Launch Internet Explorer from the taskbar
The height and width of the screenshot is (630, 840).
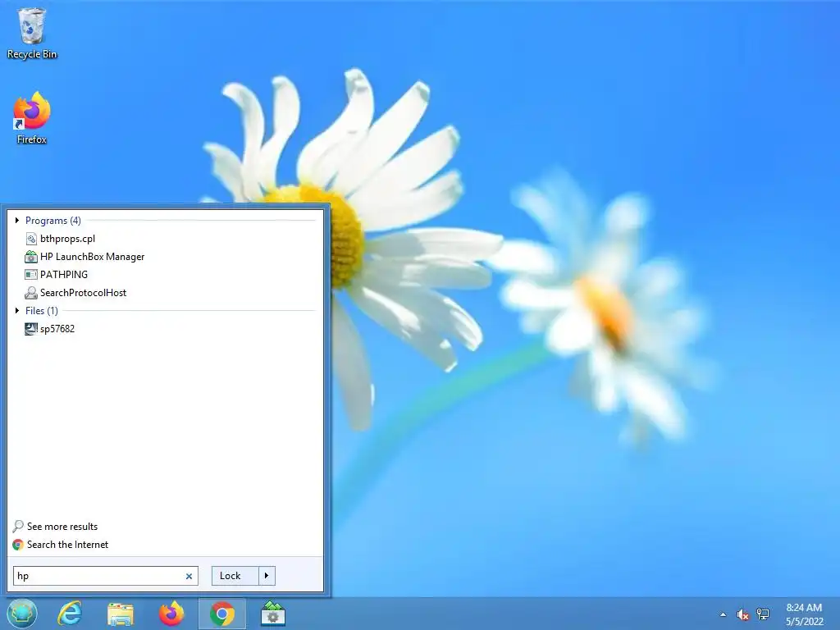(x=70, y=614)
